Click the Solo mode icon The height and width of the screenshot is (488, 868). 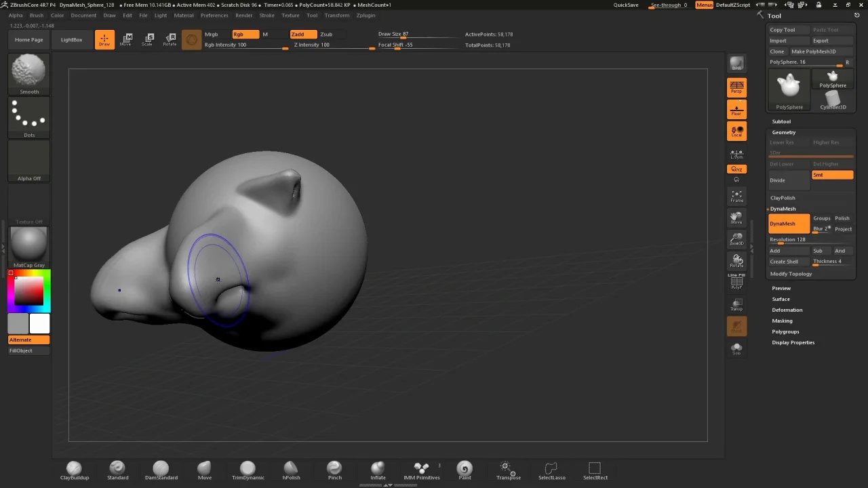pyautogui.click(x=736, y=348)
